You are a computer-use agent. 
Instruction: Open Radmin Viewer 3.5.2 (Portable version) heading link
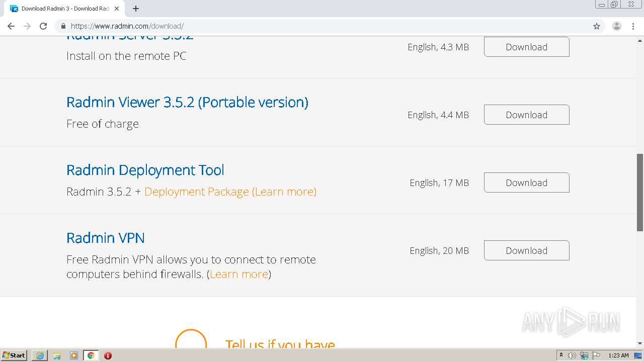click(x=187, y=102)
